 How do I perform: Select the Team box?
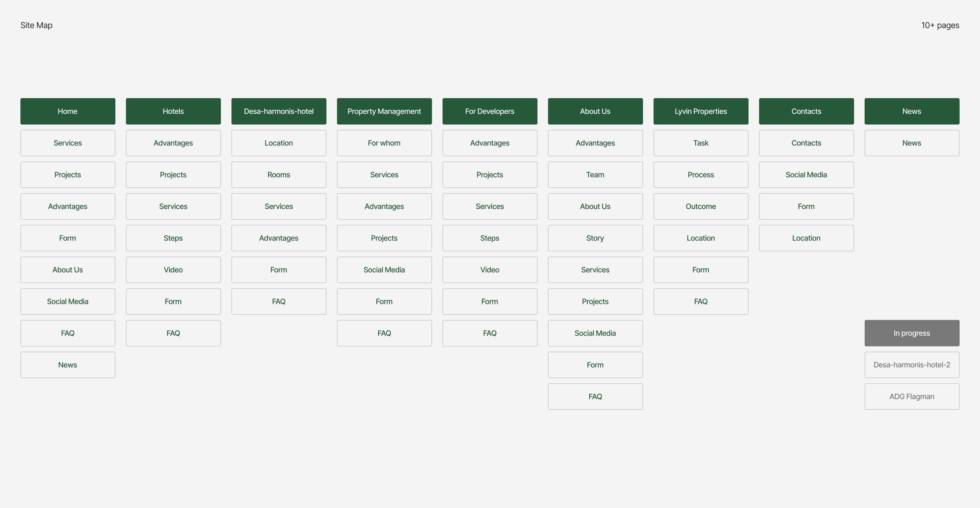pyautogui.click(x=595, y=175)
